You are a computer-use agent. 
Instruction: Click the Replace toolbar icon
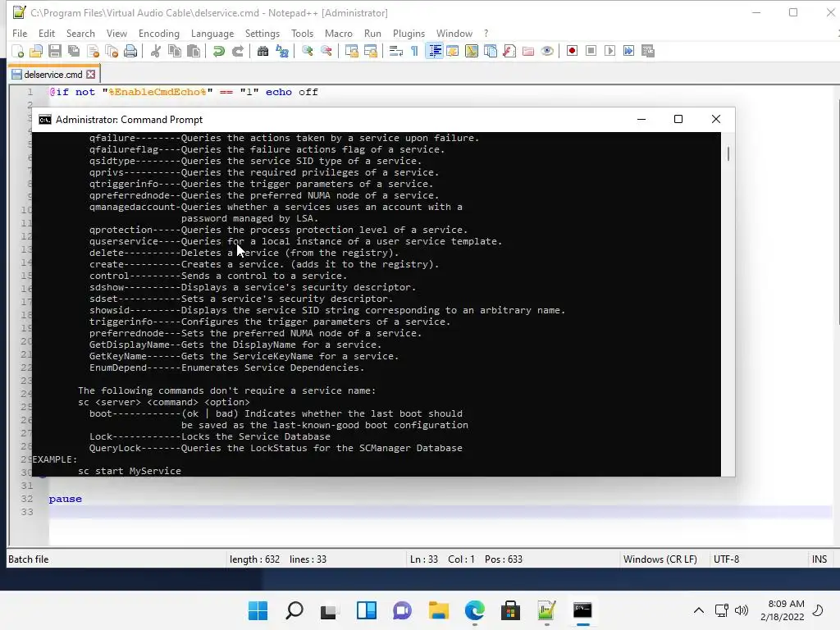click(282, 51)
